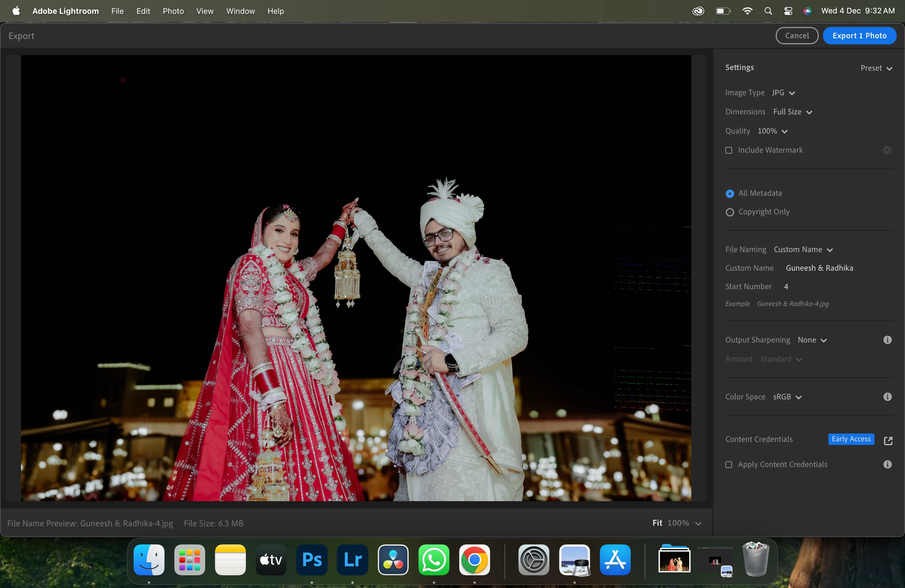The width and height of the screenshot is (905, 588).
Task: Open watermark settings gear icon
Action: click(887, 150)
